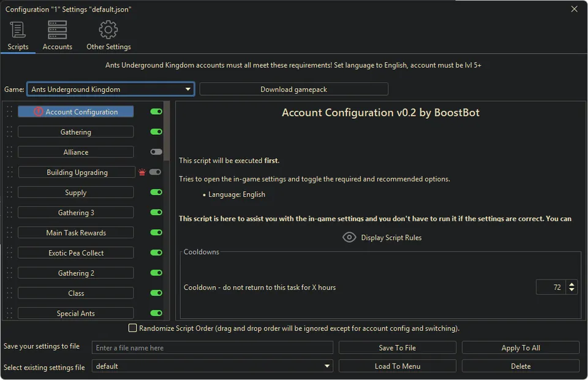The height and width of the screenshot is (380, 588).
Task: Select the Gathering 2 script
Action: point(76,273)
